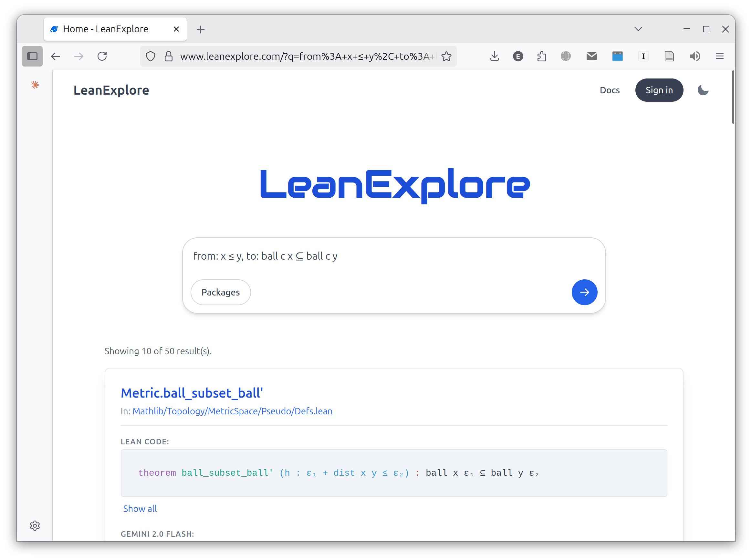Submit search with the blue arrow button
The width and height of the screenshot is (752, 560).
point(584,292)
